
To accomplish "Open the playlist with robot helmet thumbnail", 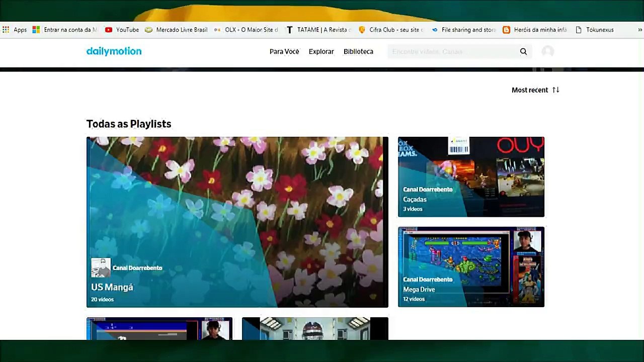I will click(x=315, y=328).
